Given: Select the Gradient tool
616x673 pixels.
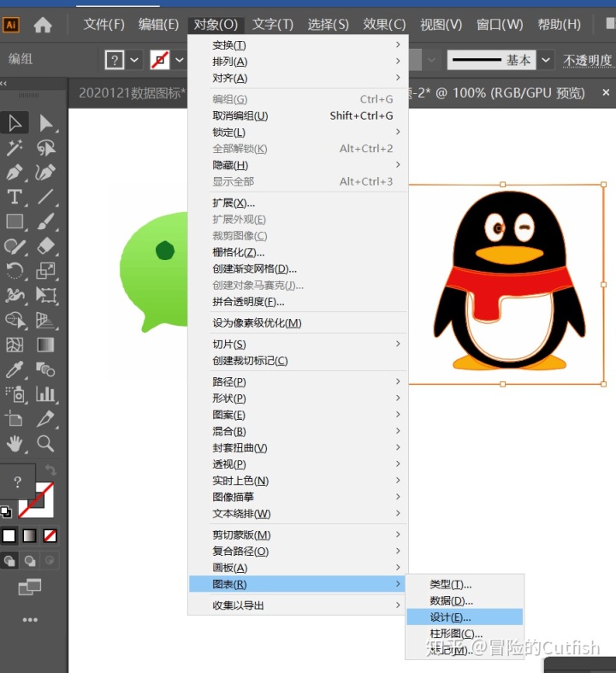Looking at the screenshot, I should [x=45, y=345].
